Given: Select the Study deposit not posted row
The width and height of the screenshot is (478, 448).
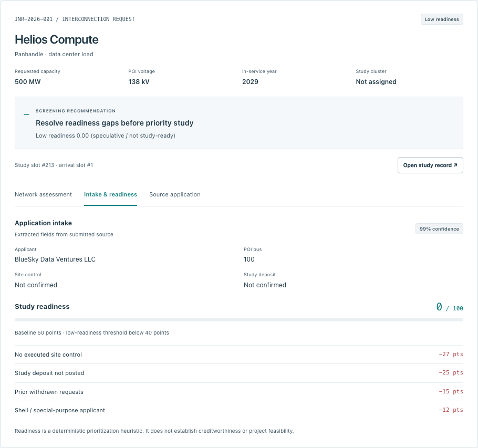Looking at the screenshot, I should [238, 373].
